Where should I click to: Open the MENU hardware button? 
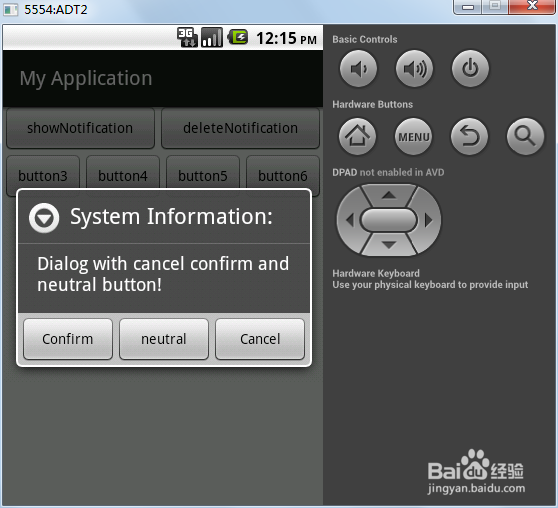click(414, 136)
